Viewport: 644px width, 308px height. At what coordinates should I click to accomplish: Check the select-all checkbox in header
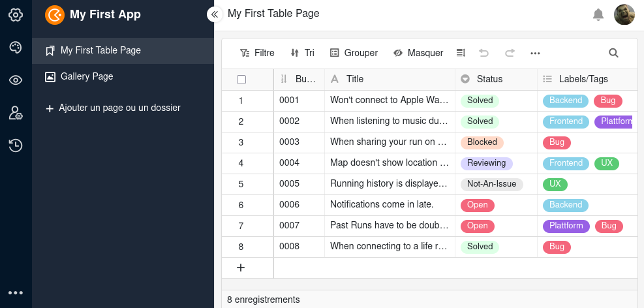[241, 80]
